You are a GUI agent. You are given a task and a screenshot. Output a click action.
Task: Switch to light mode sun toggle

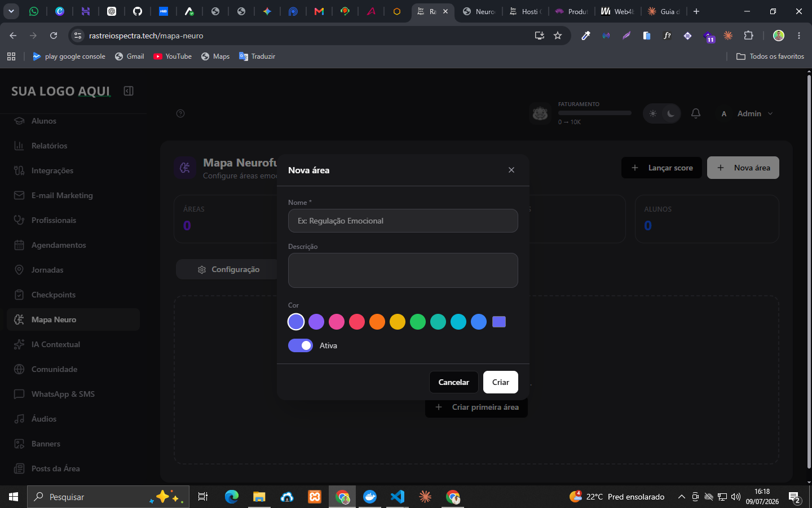653,113
